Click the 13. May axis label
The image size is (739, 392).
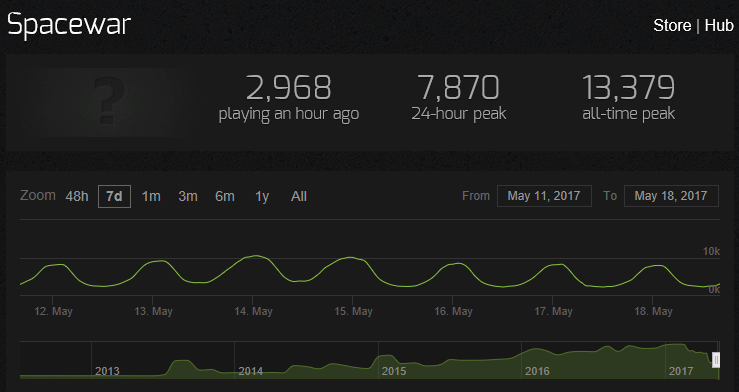pos(153,311)
